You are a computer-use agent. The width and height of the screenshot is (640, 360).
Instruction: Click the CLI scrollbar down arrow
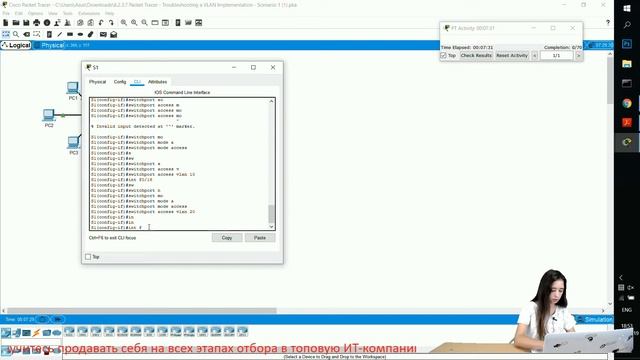[x=271, y=227]
